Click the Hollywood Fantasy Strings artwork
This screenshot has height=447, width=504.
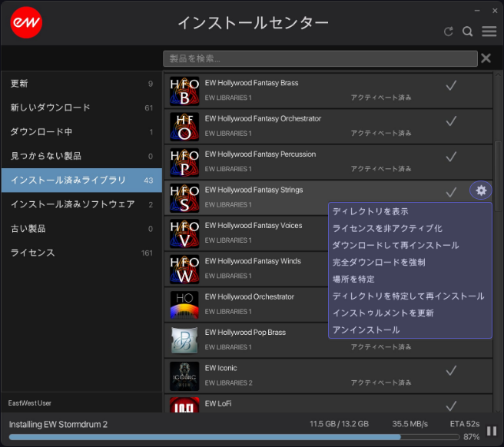184,198
